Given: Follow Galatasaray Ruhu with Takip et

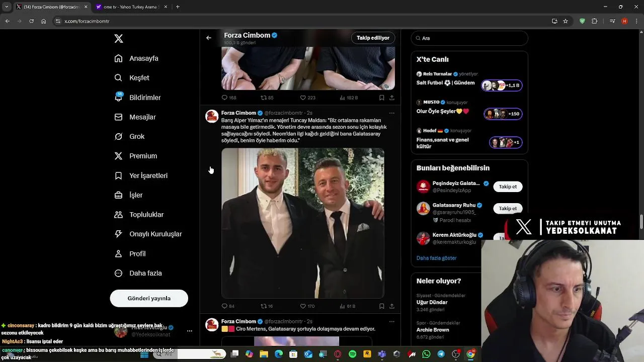Looking at the screenshot, I should (x=508, y=208).
